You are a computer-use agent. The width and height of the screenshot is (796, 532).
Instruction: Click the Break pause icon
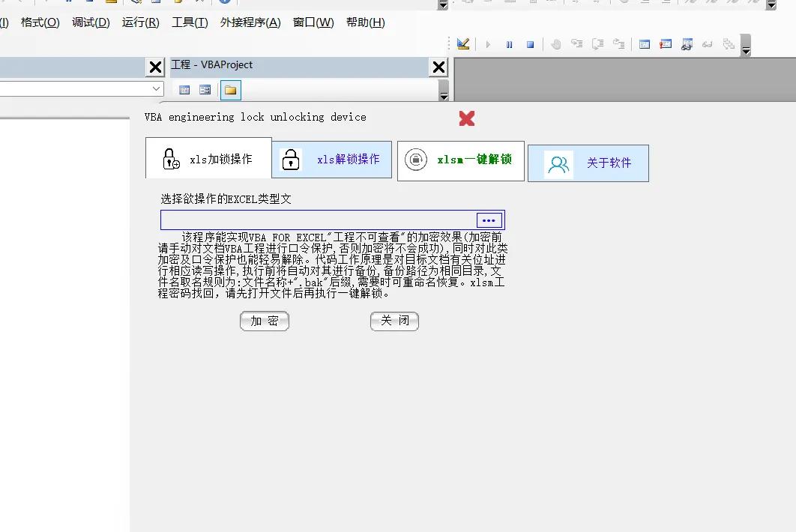tap(509, 45)
